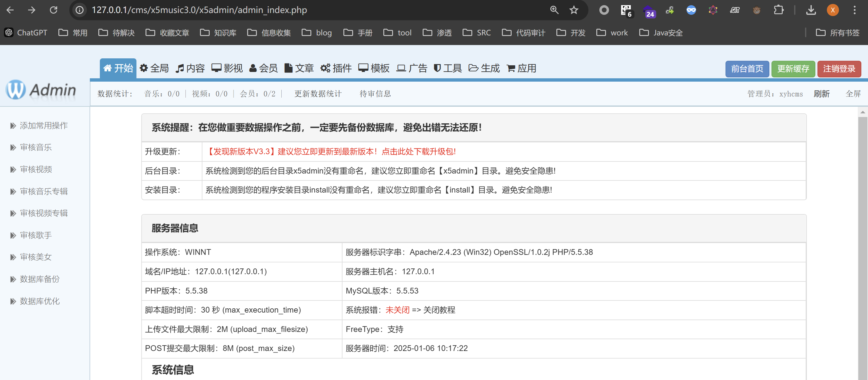Open the 会员 members tab

264,68
